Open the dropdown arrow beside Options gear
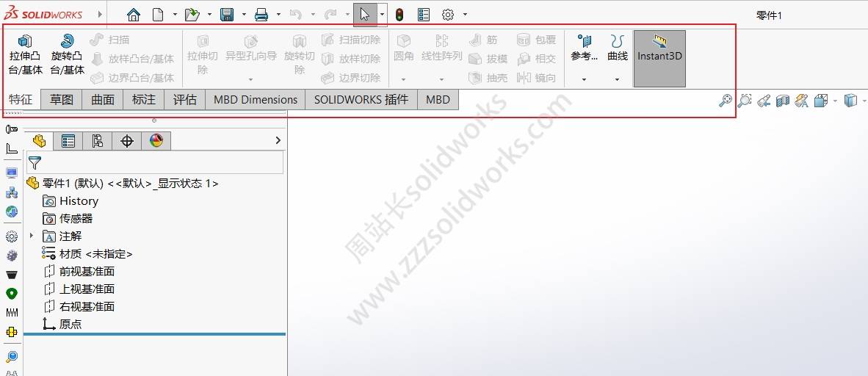Screen dimensions: 868x376 465,14
